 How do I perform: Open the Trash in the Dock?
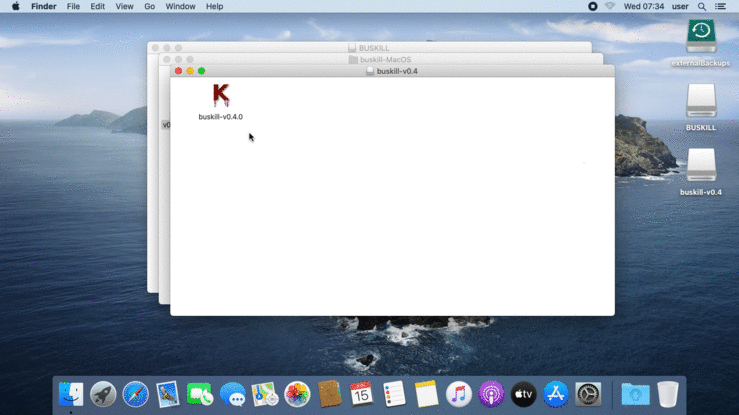[667, 394]
